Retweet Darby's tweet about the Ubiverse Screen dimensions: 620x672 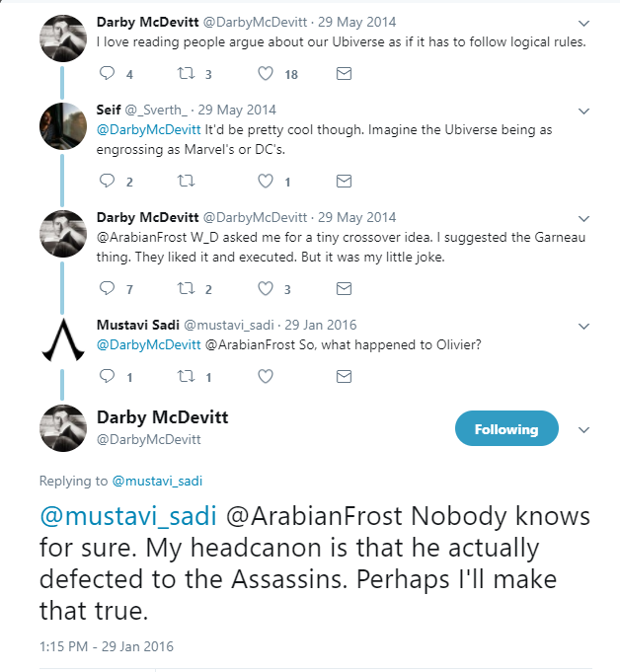(x=185, y=74)
